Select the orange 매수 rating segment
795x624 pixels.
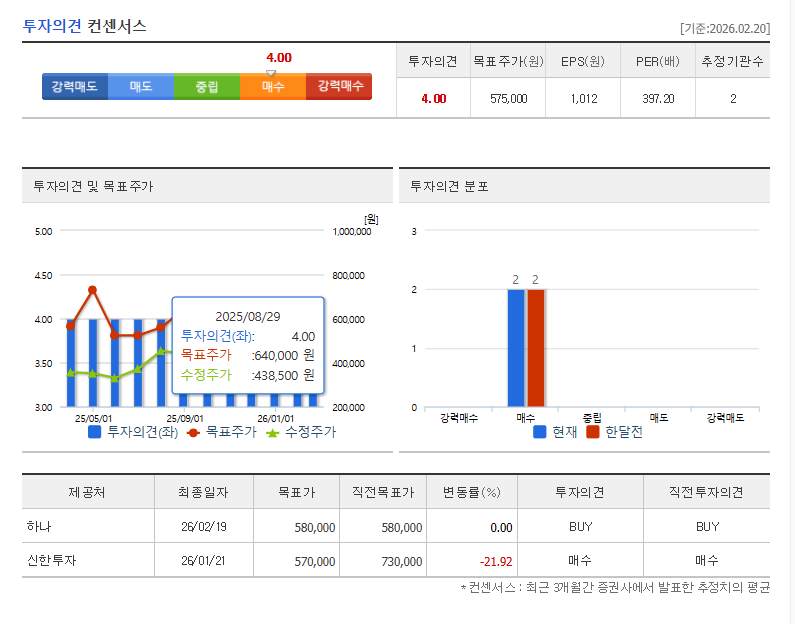point(273,86)
